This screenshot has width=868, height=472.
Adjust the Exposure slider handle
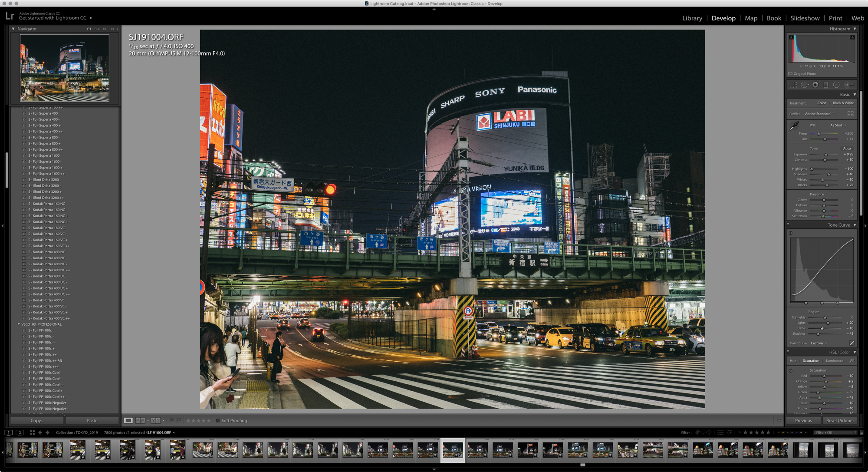coord(826,155)
